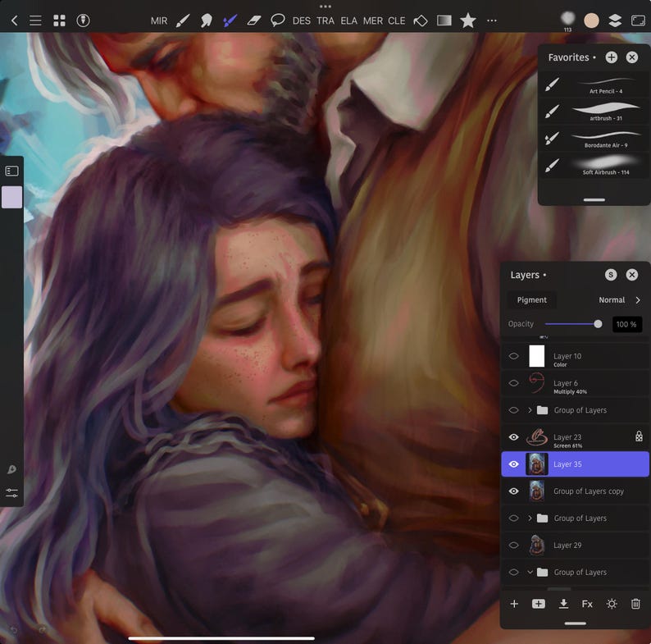Open brush size preview labeled 113
Viewport: 651px width, 644px height.
click(567, 21)
